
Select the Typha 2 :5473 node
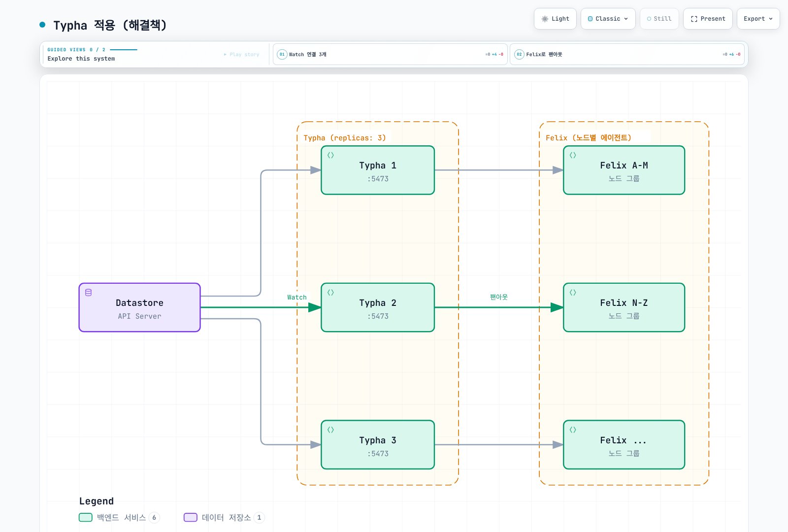378,307
